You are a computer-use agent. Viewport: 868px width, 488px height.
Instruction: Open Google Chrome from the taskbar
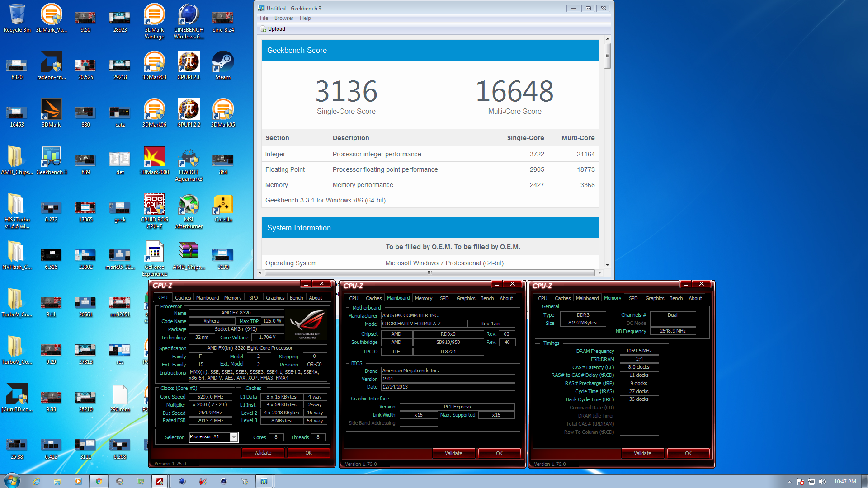99,481
